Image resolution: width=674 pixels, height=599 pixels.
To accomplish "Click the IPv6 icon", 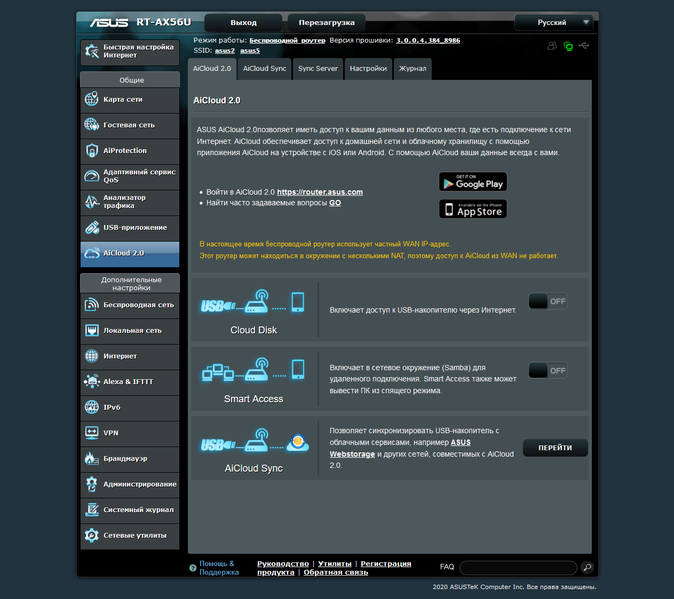I will pyautogui.click(x=92, y=407).
